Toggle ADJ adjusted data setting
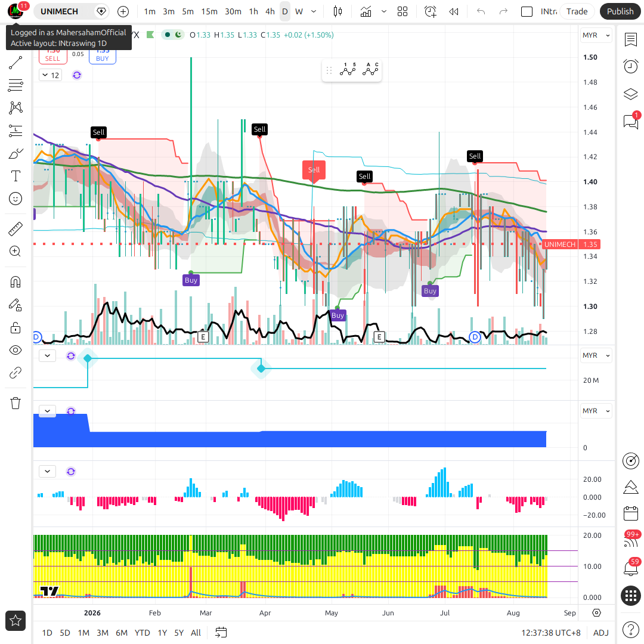Image resolution: width=644 pixels, height=644 pixels. click(x=600, y=633)
